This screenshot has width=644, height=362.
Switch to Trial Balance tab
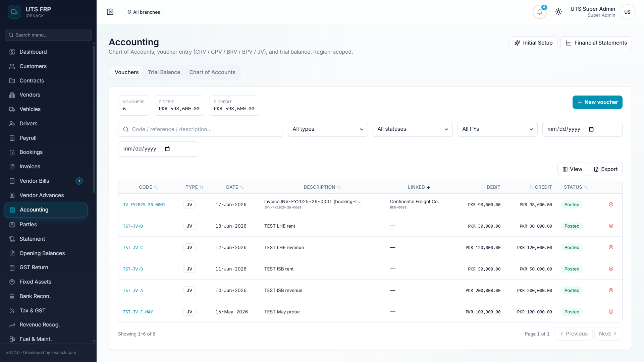pyautogui.click(x=164, y=72)
